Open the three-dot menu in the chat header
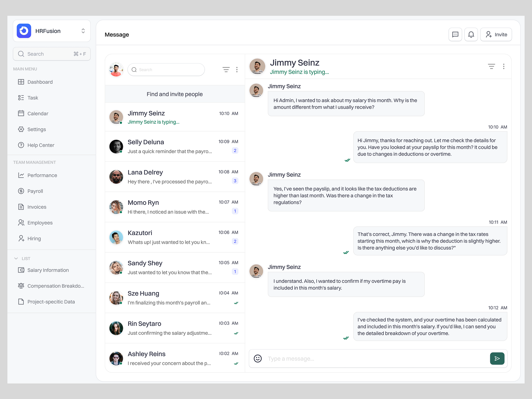The width and height of the screenshot is (532, 399). coord(504,66)
